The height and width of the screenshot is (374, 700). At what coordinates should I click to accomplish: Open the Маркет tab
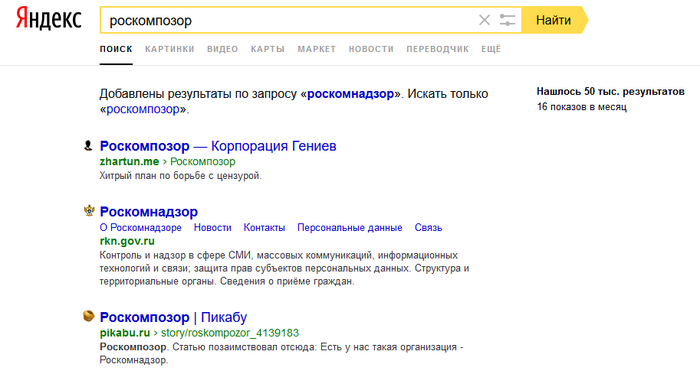[x=317, y=49]
